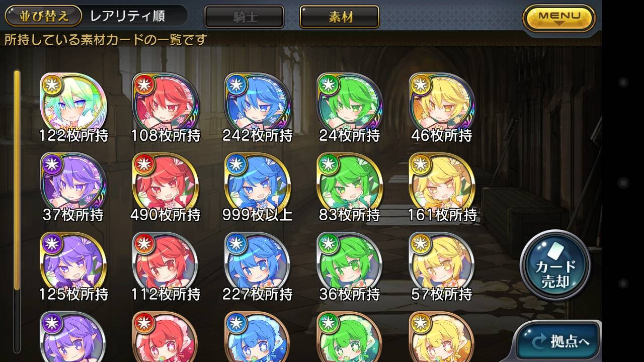Screen dimensions: 644x362
Task: Select the purple card with 125枚所持
Action: tap(73, 265)
